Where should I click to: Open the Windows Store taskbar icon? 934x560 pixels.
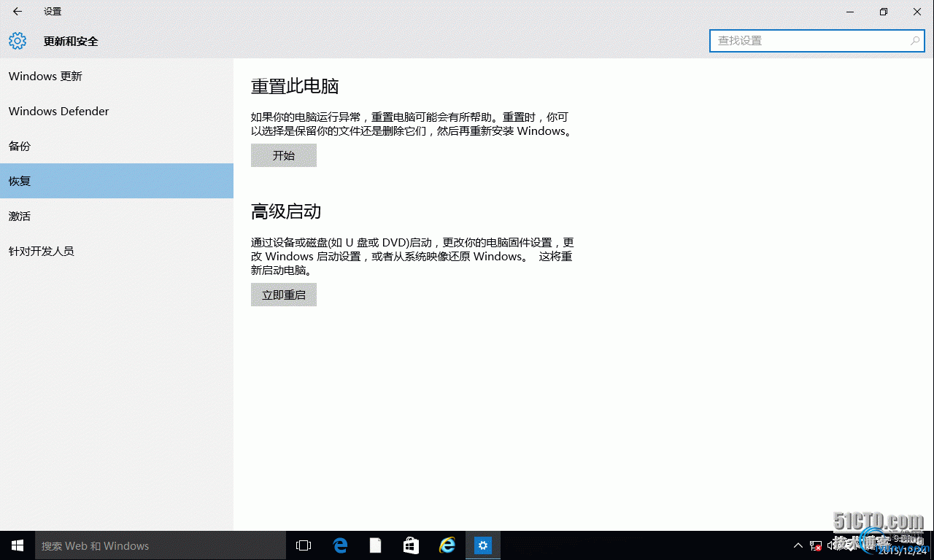click(x=412, y=545)
